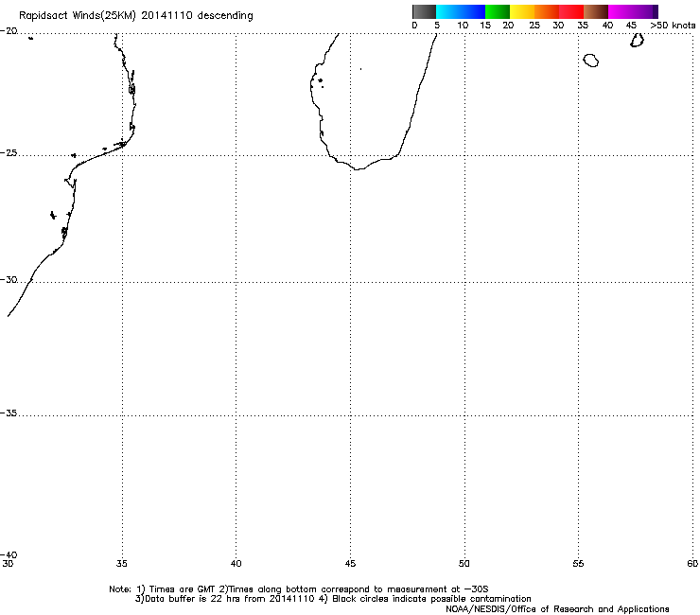Image resolution: width=700 pixels, height=615 pixels.
Task: Click the yellow 20-25 knots color band
Action: coord(522,11)
